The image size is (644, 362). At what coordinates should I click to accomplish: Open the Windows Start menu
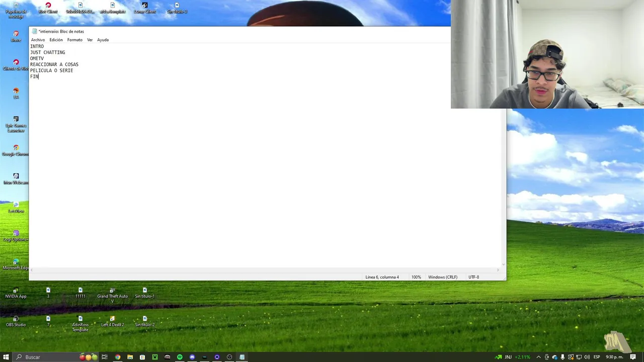click(x=6, y=357)
